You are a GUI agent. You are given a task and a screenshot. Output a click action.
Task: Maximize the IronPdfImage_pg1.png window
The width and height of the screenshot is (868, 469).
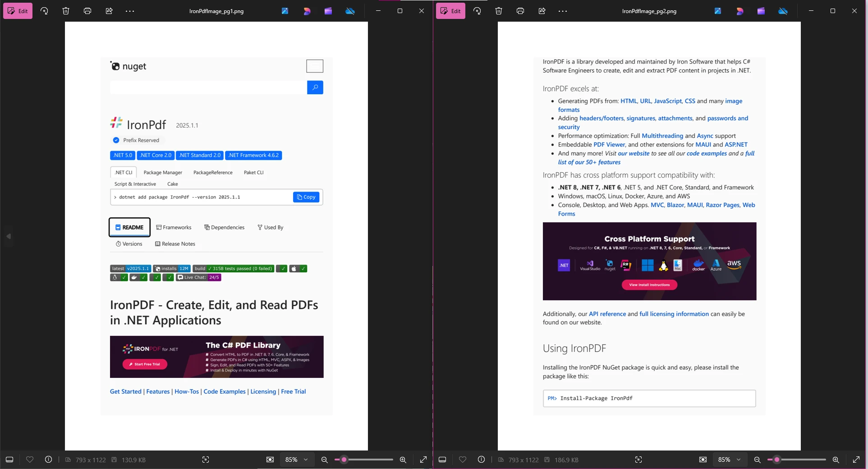pos(400,11)
